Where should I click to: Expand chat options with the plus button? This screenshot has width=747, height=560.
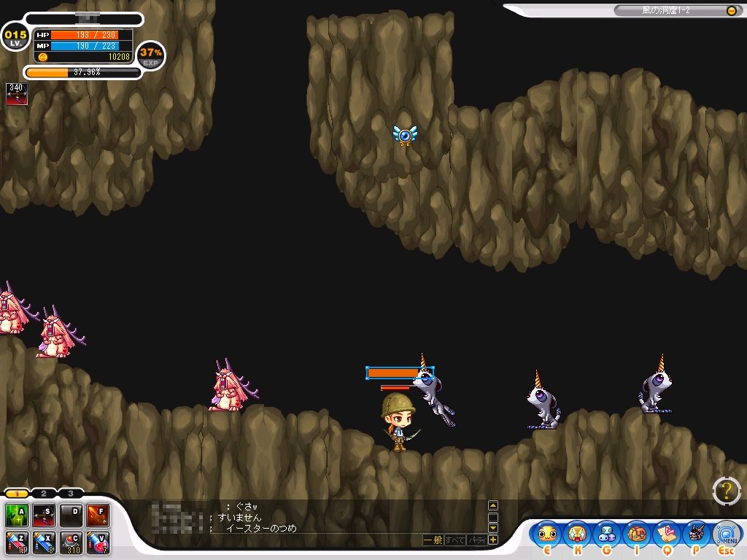point(493,540)
